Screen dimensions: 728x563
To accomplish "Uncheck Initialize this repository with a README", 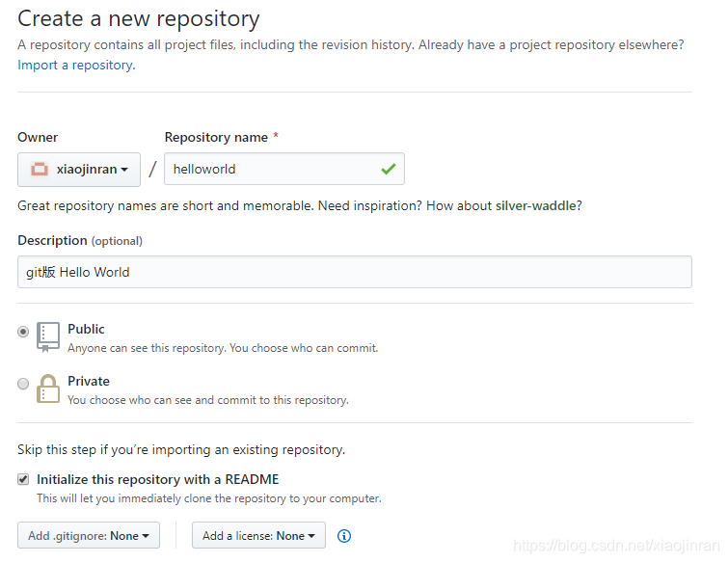I will [23, 479].
